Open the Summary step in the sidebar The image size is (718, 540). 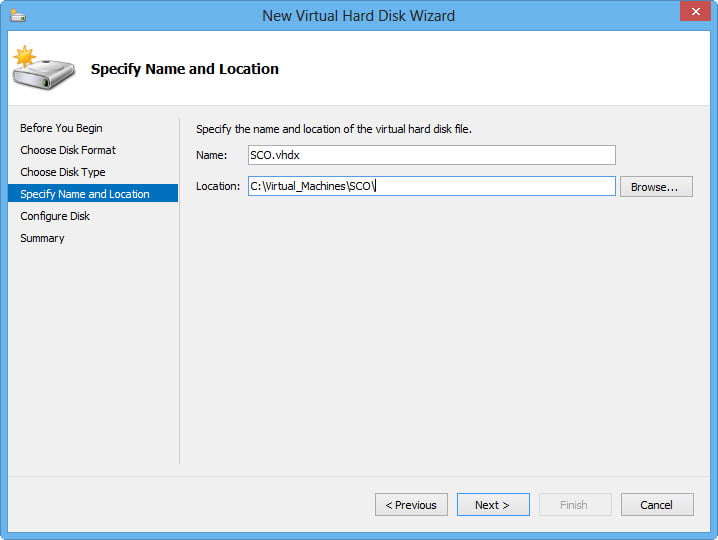(x=42, y=238)
